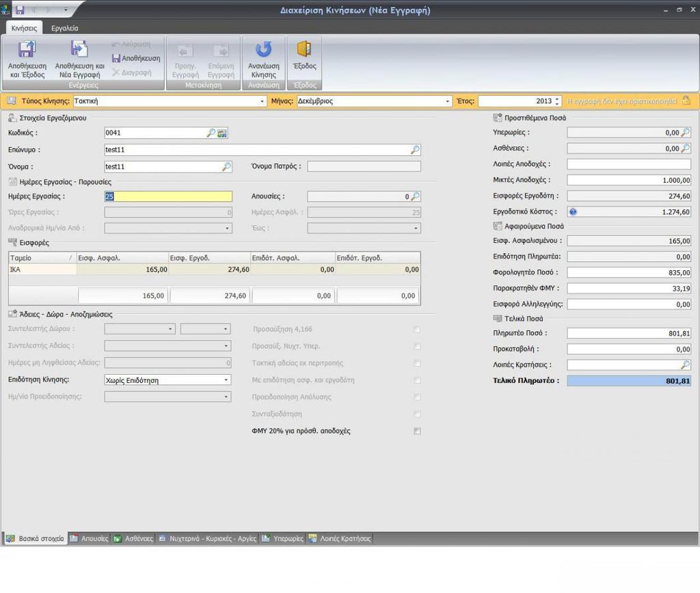The image size is (700, 593).
Task: Click Τελικό Πληρωτέο highlighted value 801,81
Action: [629, 381]
